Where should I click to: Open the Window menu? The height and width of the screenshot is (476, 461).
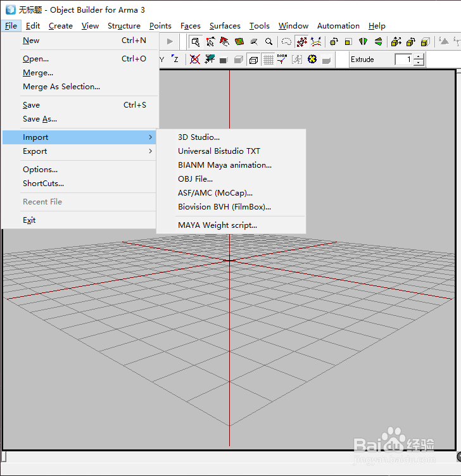click(x=293, y=26)
